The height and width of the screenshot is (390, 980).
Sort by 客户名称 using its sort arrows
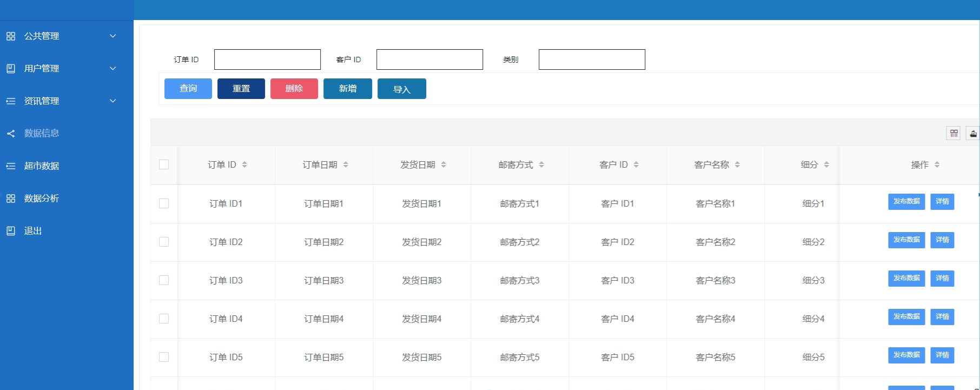point(737,164)
